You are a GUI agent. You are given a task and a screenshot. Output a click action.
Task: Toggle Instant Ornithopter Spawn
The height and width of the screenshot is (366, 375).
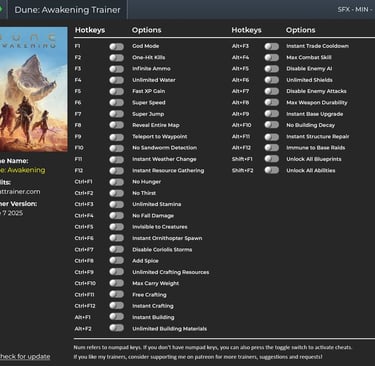point(116,238)
